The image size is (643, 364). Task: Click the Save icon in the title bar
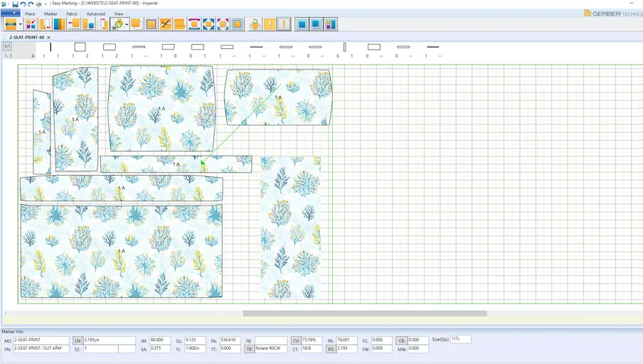[15, 4]
